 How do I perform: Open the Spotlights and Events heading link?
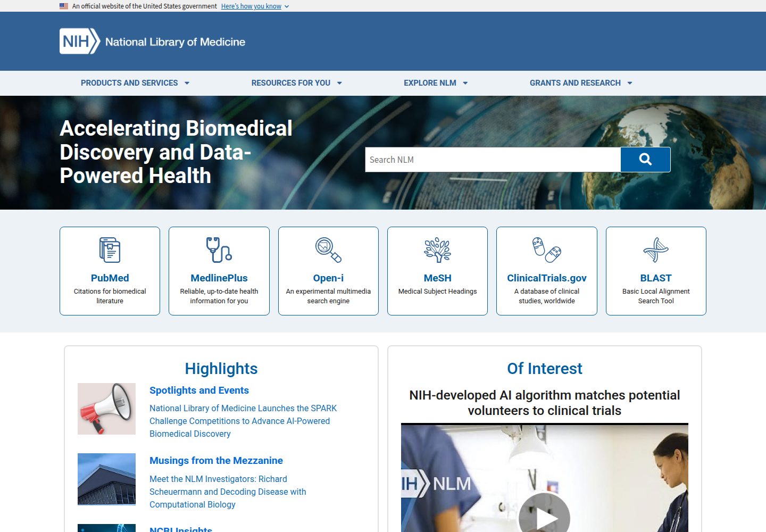tap(199, 390)
